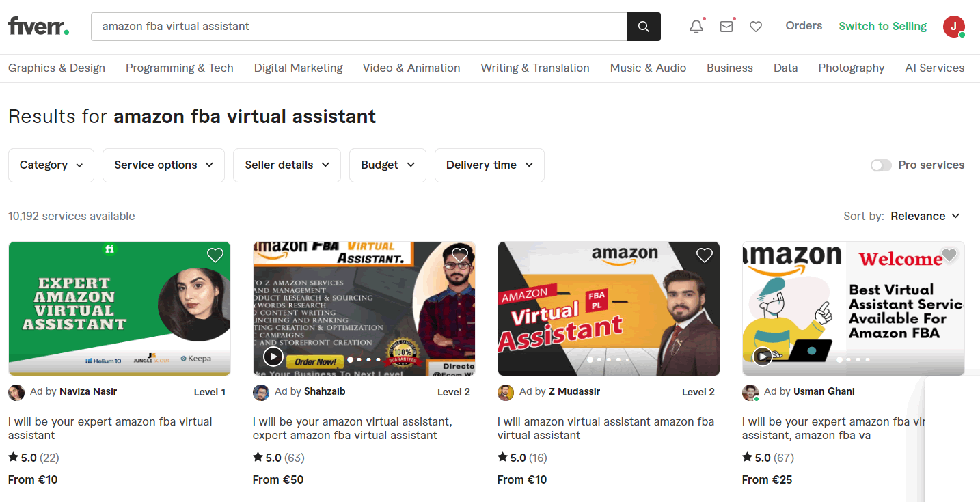This screenshot has width=980, height=502.
Task: Select the last carousel dot on Usman Ghani gig
Action: pos(868,359)
